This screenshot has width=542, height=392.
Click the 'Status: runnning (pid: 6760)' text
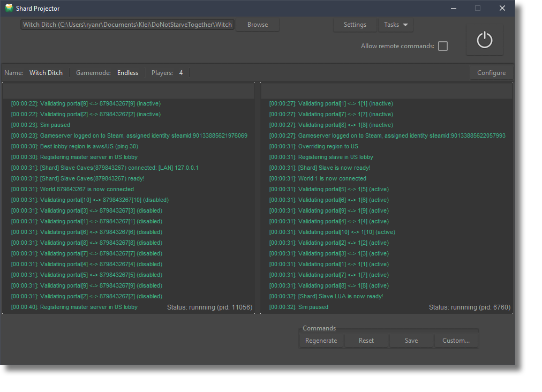(469, 307)
